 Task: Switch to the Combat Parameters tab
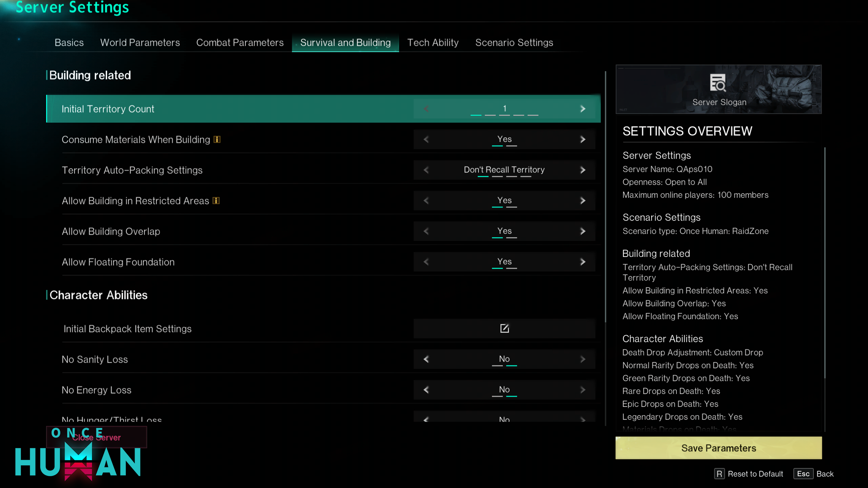tap(240, 43)
